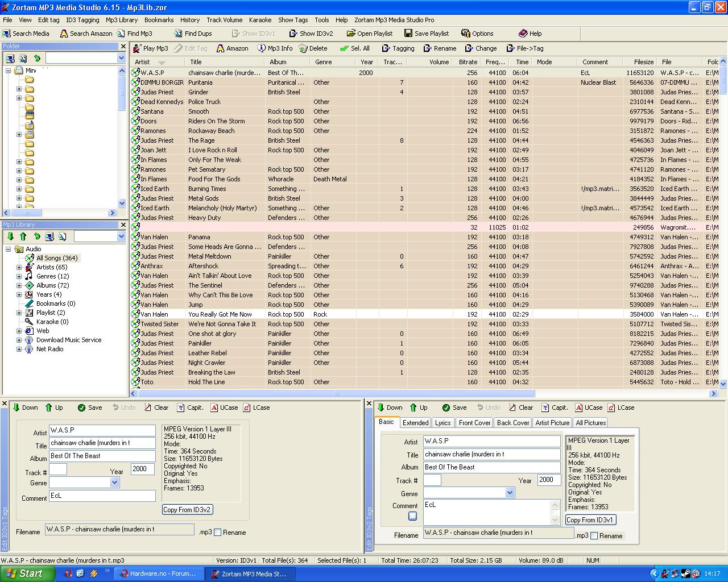Click Delete in the song list toolbar

tap(313, 48)
